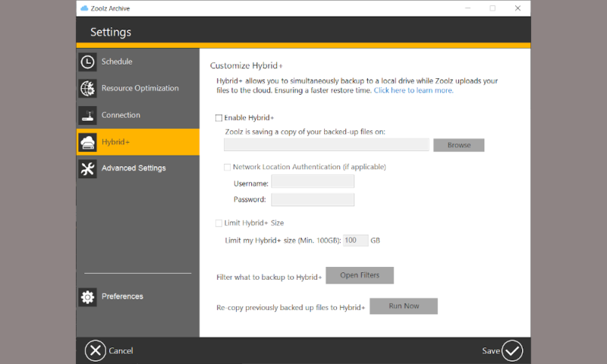The width and height of the screenshot is (607, 364).
Task: Click the Save label at the bottom
Action: point(491,351)
